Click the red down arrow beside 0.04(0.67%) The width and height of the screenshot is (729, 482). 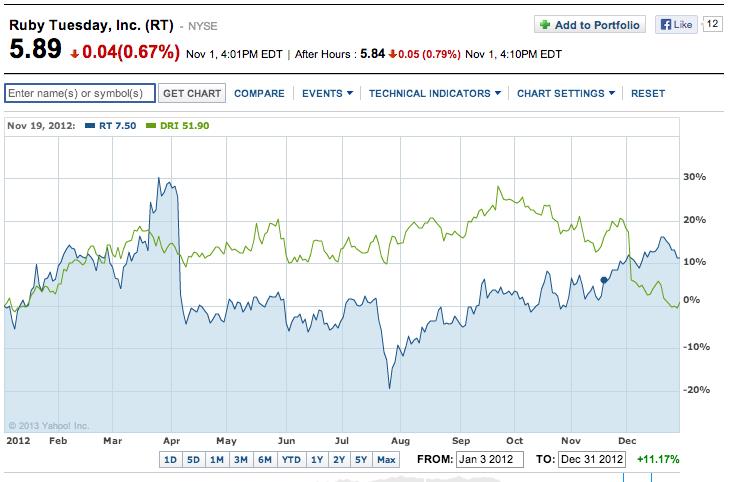coord(74,54)
